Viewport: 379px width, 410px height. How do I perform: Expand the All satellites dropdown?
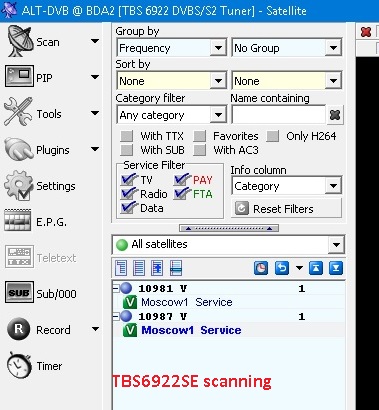click(x=228, y=245)
